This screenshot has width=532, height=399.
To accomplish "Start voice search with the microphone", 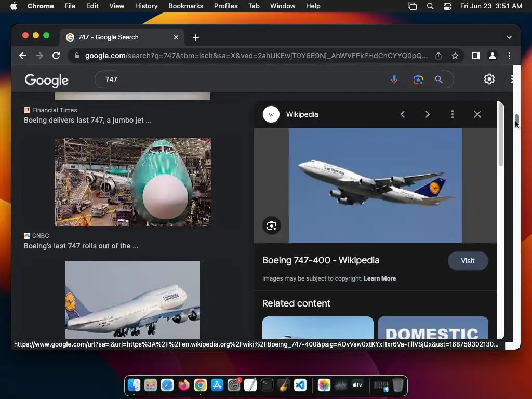I will (x=394, y=79).
